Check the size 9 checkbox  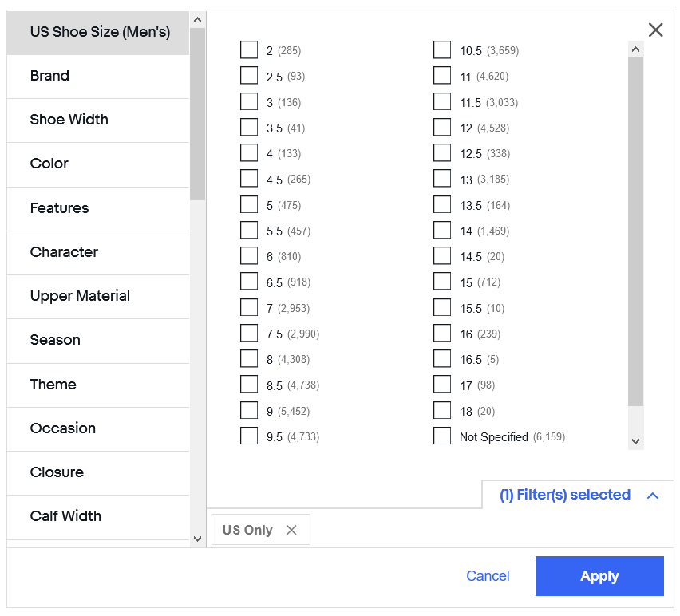[x=249, y=411]
